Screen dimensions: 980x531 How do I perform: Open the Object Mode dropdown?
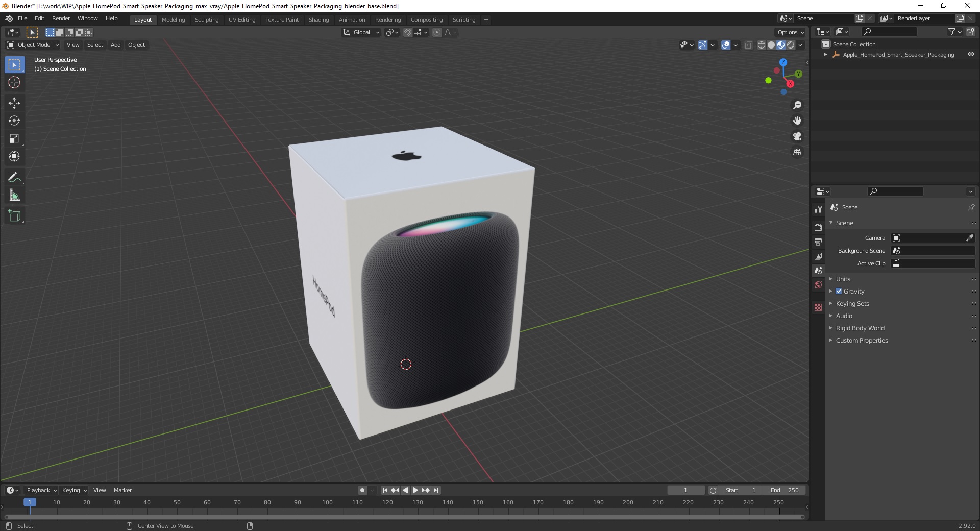coord(33,45)
